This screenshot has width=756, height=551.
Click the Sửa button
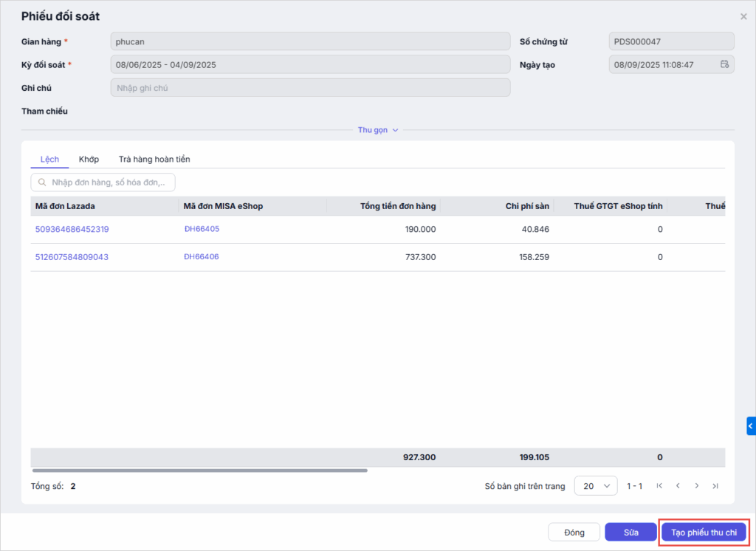(630, 533)
